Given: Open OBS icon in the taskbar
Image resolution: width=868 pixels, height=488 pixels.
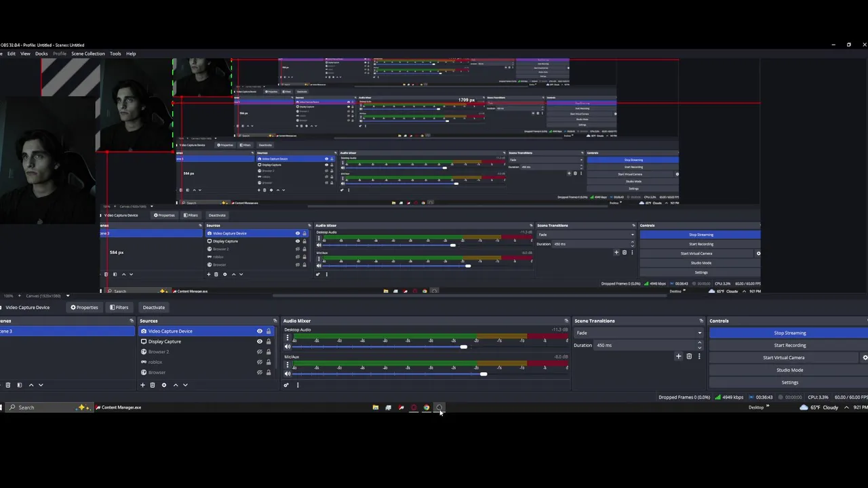Looking at the screenshot, I should click(x=439, y=407).
